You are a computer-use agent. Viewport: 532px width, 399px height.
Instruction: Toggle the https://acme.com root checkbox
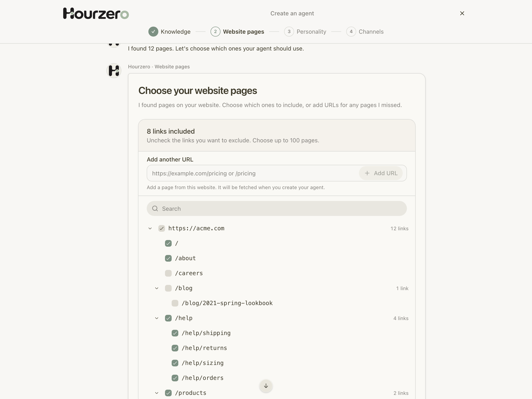[x=162, y=228]
